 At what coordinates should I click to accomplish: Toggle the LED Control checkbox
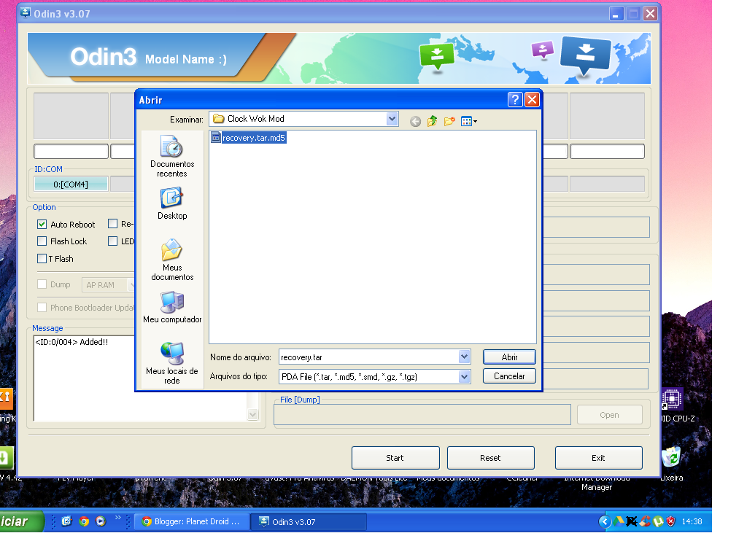(x=112, y=241)
